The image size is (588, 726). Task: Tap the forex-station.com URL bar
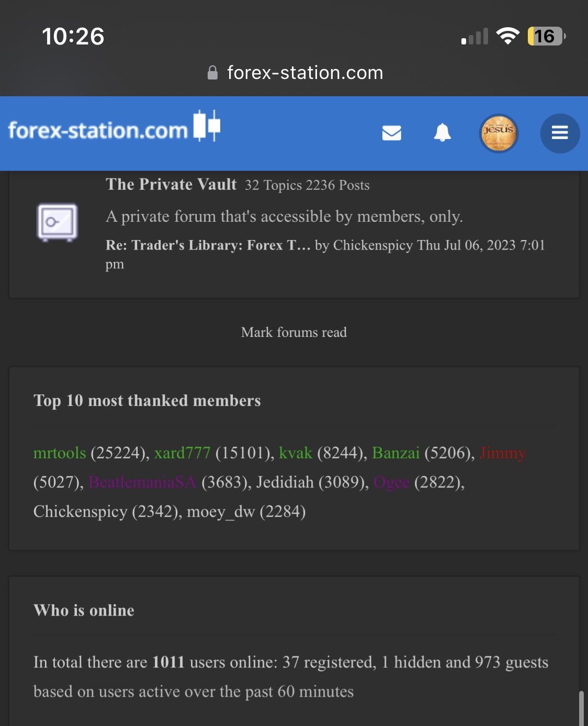(x=304, y=73)
